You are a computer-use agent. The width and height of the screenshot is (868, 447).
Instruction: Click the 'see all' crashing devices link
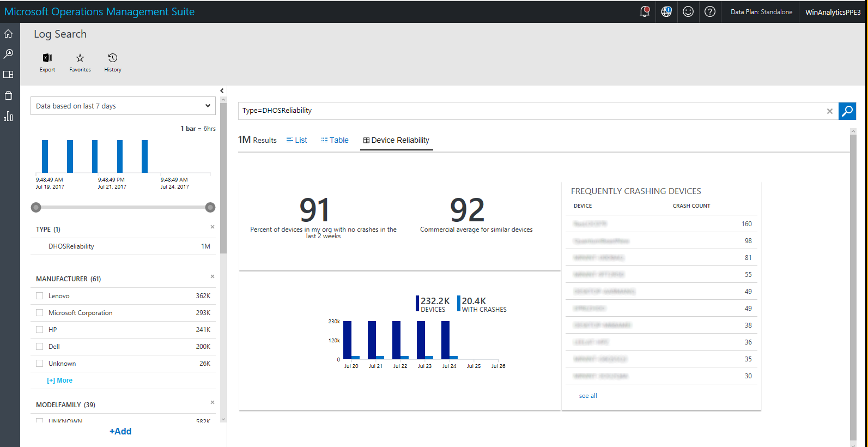coord(588,396)
